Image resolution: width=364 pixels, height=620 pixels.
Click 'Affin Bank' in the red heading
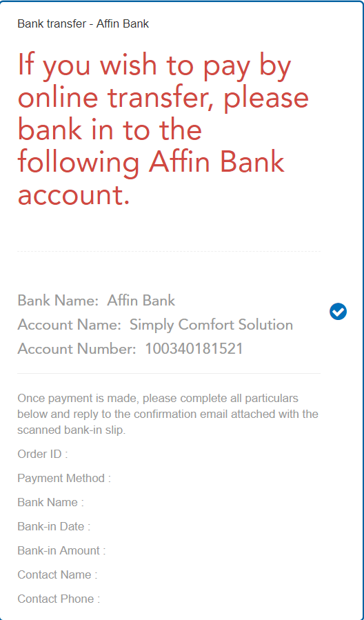pos(216,162)
